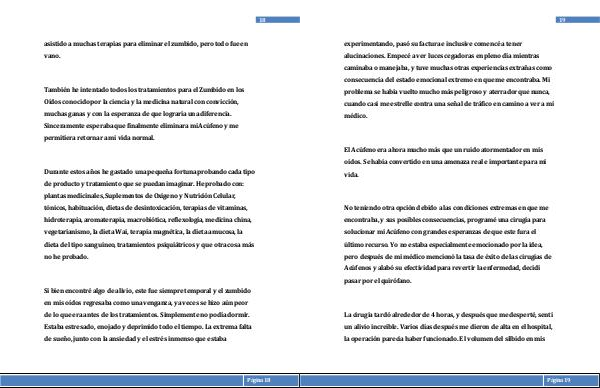The height and width of the screenshot is (388, 600).
Task: Place cursor on the word 'vida.' on page 19
Action: tap(351, 175)
